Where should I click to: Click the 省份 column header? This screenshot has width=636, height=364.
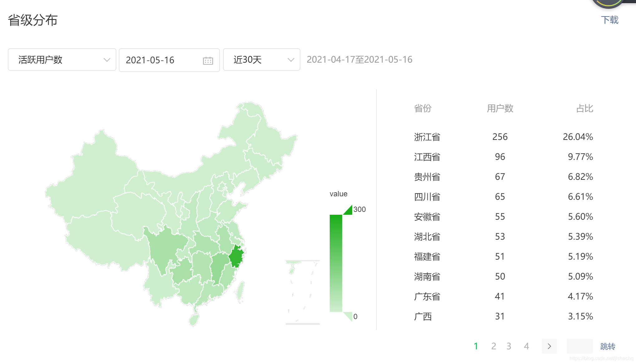[x=423, y=108]
